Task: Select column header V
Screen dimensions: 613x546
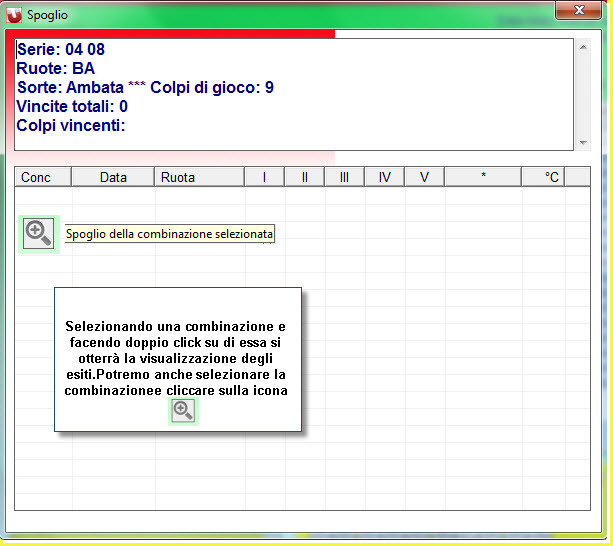Action: pyautogui.click(x=424, y=177)
